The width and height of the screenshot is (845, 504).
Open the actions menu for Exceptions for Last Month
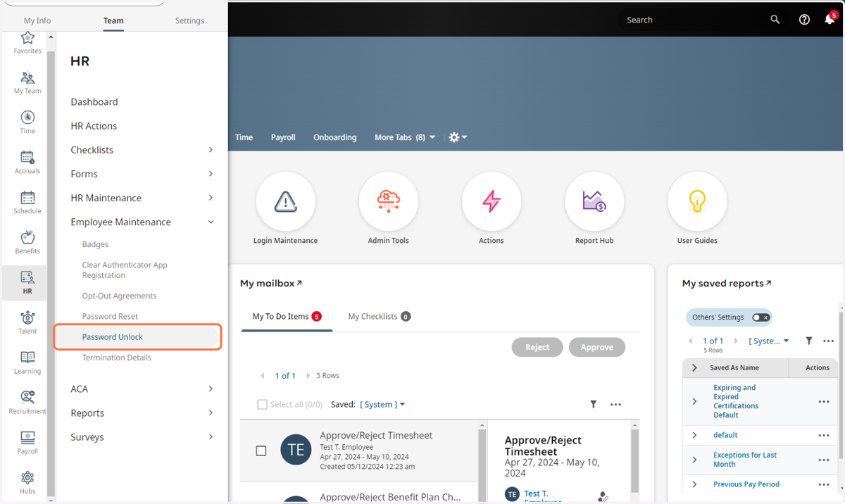824,460
